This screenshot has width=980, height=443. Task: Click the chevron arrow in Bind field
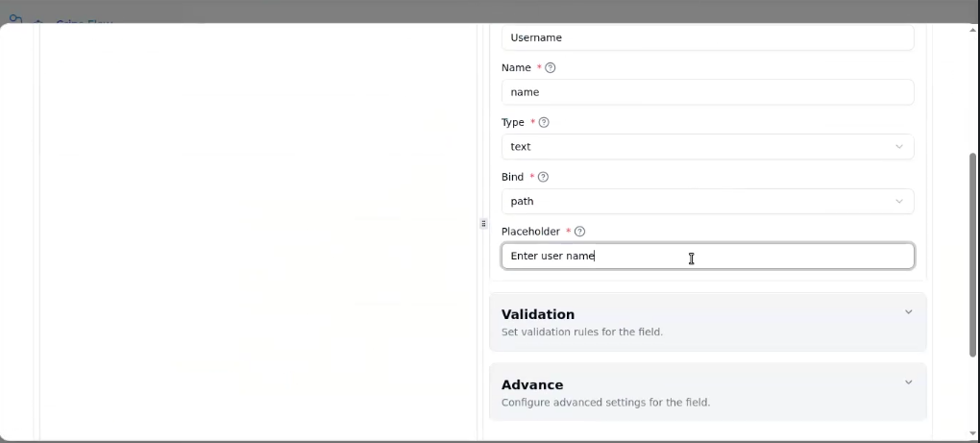coord(899,202)
